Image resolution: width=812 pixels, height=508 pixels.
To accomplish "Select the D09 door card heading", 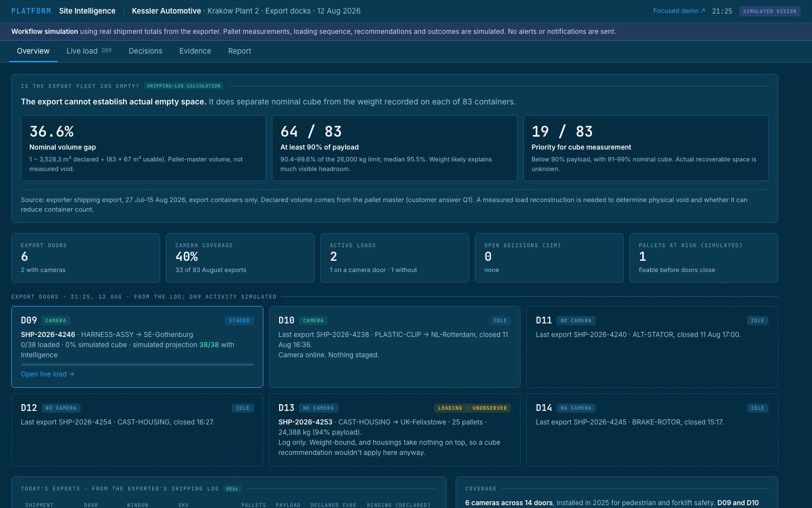I will [29, 320].
